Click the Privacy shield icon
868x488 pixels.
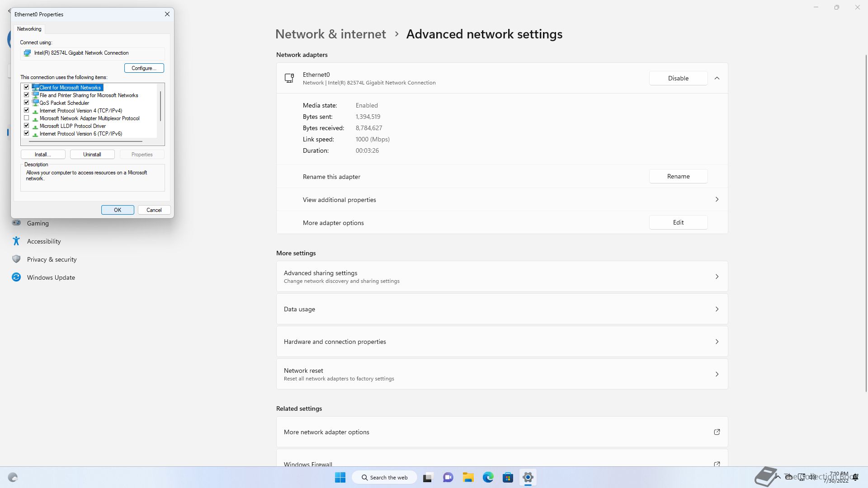[16, 259]
